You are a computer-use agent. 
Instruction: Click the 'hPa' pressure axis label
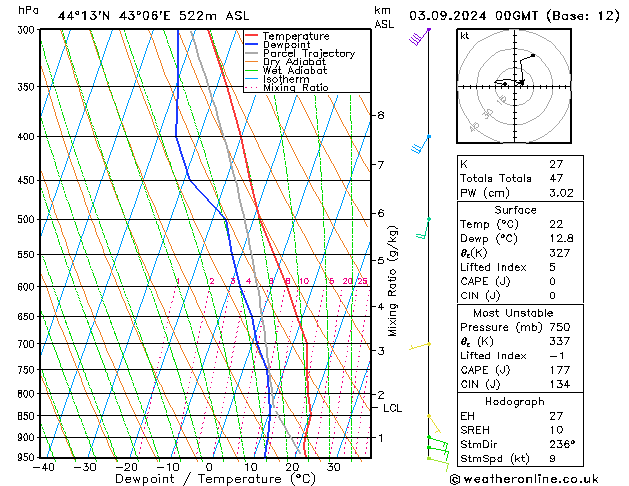coord(28,10)
